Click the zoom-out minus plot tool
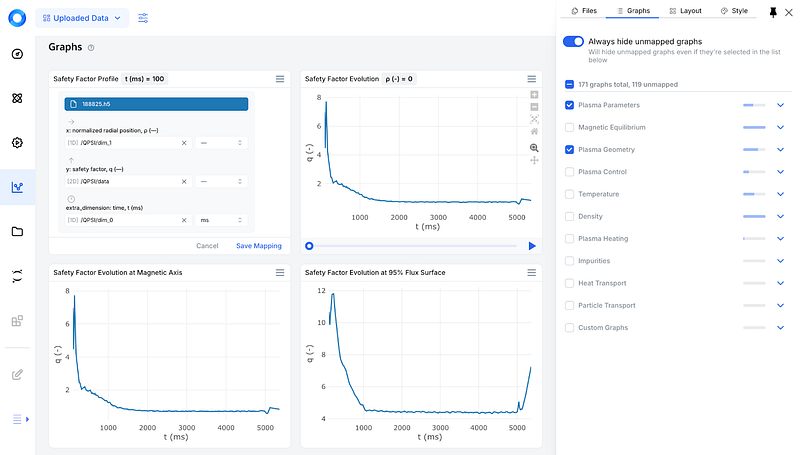Image resolution: width=800 pixels, height=455 pixels. tap(534, 107)
